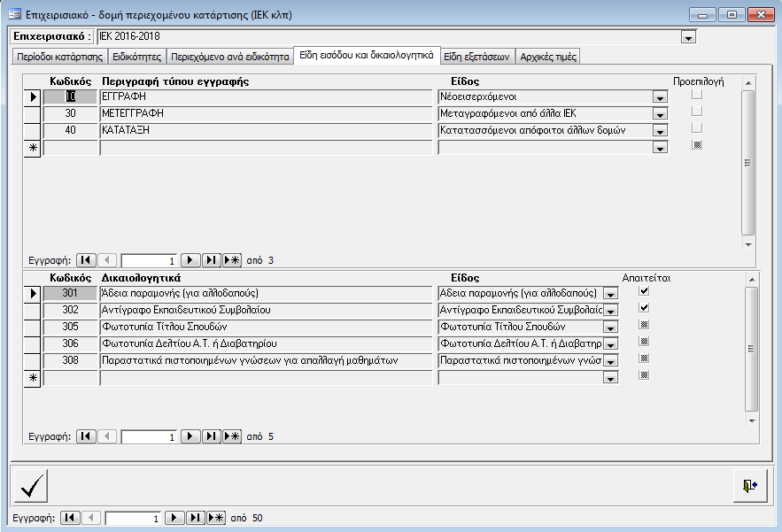Click the checkmark confirm button at bottom left
Image resolution: width=782 pixels, height=532 pixels.
click(x=31, y=486)
